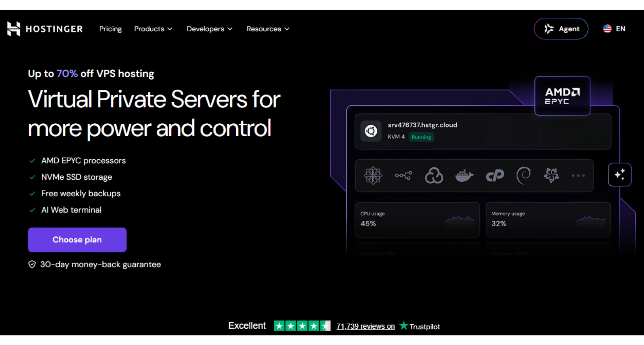Expand the Developers dropdown menu
644x345 pixels.
[209, 29]
